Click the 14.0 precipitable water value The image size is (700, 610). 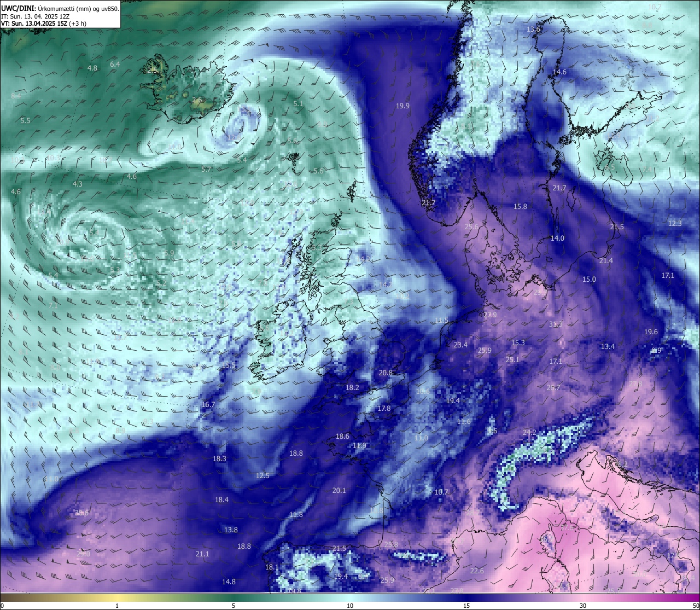pos(557,238)
